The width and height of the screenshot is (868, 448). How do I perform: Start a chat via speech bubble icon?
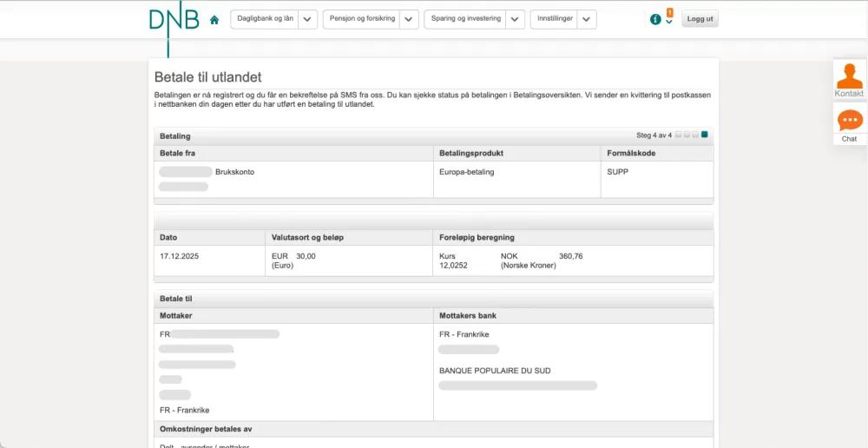(x=850, y=120)
